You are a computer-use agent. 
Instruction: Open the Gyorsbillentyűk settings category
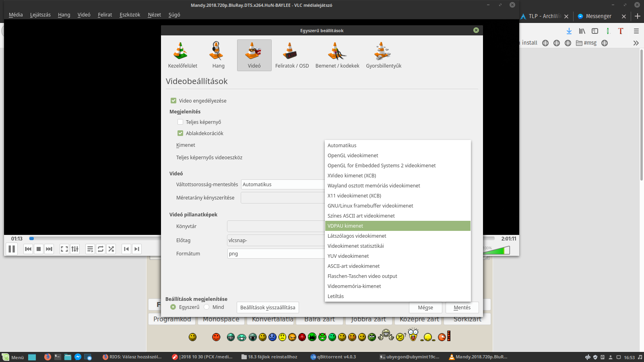pyautogui.click(x=384, y=56)
